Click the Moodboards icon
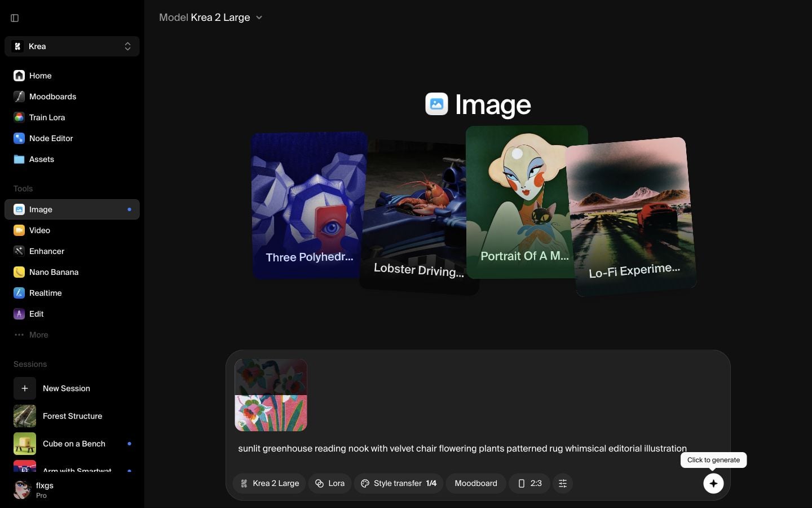Screen dimensions: 812x508 pyautogui.click(x=19, y=97)
